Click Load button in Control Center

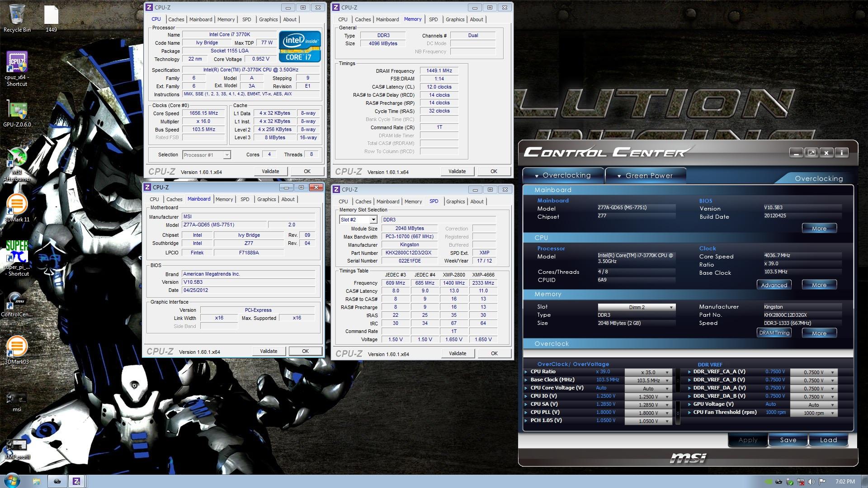(x=828, y=440)
